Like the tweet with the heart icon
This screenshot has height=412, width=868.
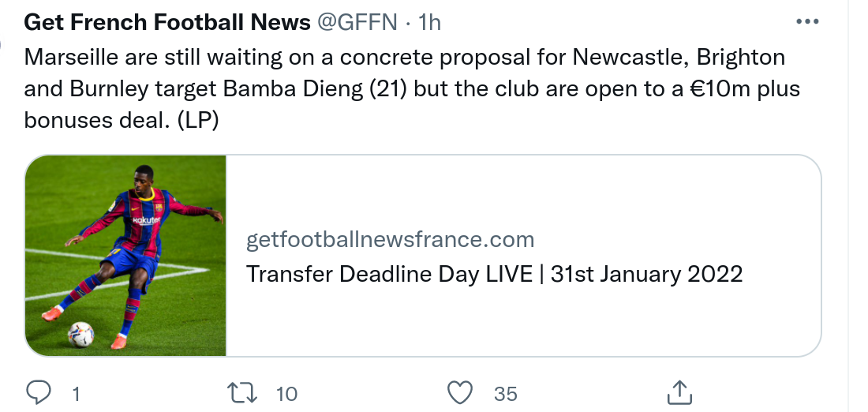[x=459, y=392]
